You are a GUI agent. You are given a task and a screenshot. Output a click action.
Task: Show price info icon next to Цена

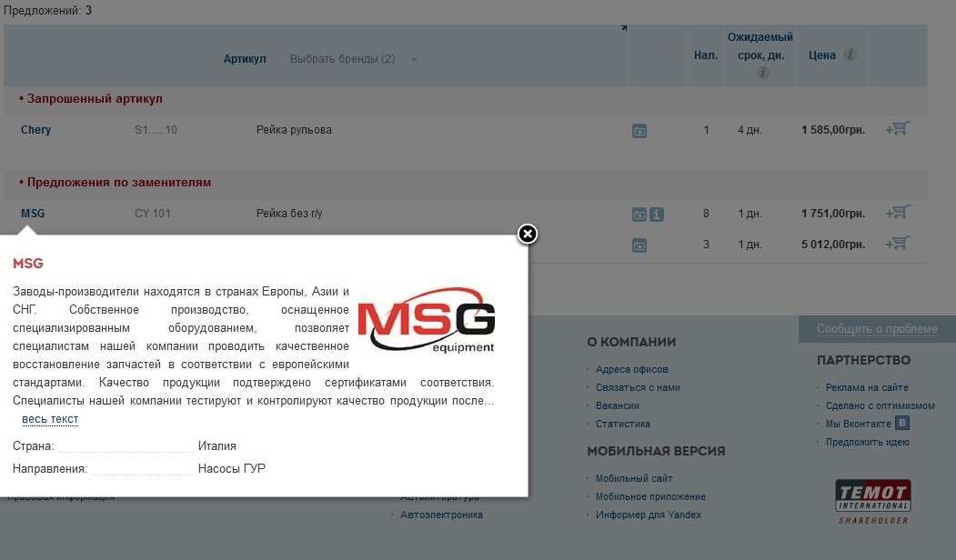click(850, 55)
